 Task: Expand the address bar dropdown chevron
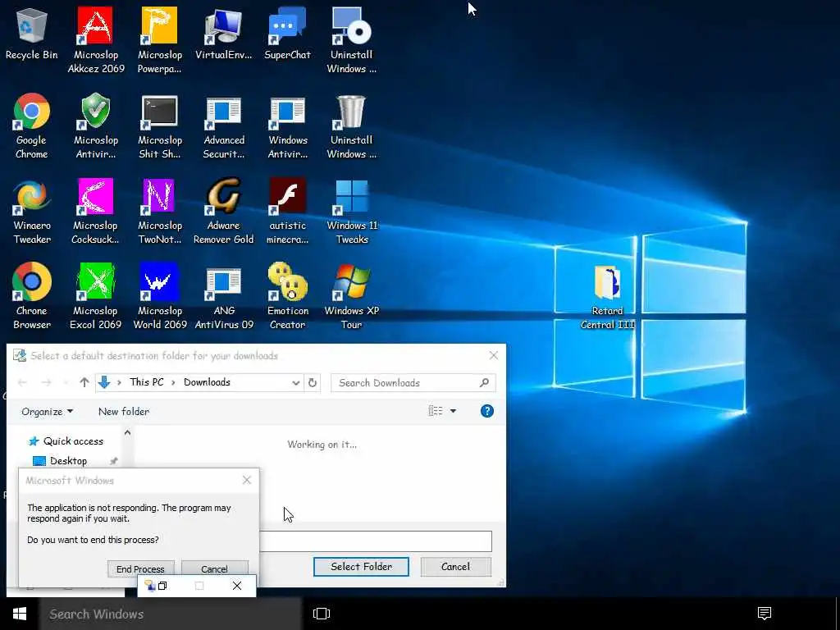tap(295, 382)
